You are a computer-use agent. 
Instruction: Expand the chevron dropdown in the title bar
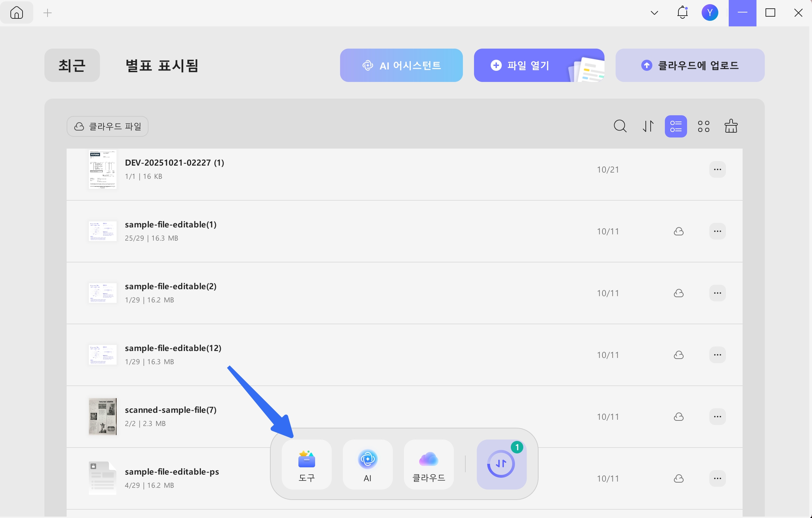(x=654, y=12)
